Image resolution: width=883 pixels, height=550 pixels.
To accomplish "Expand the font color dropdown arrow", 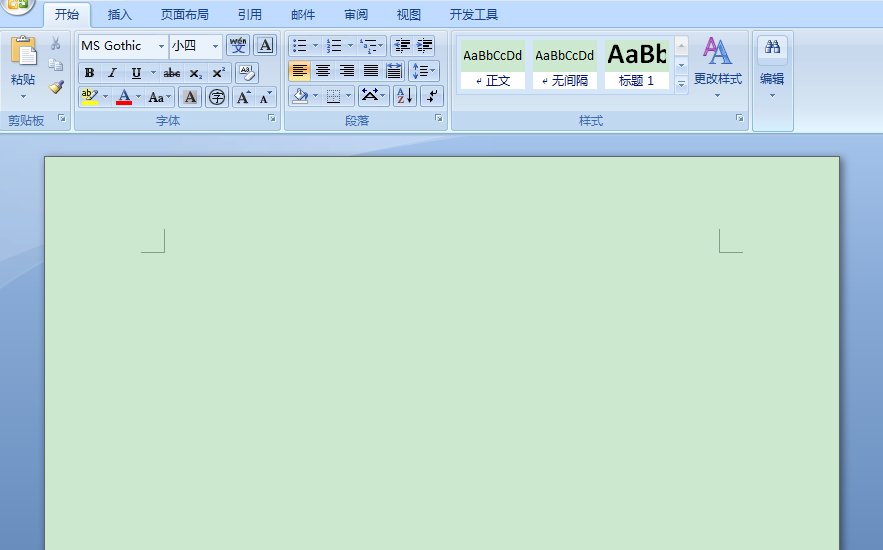I will point(139,97).
